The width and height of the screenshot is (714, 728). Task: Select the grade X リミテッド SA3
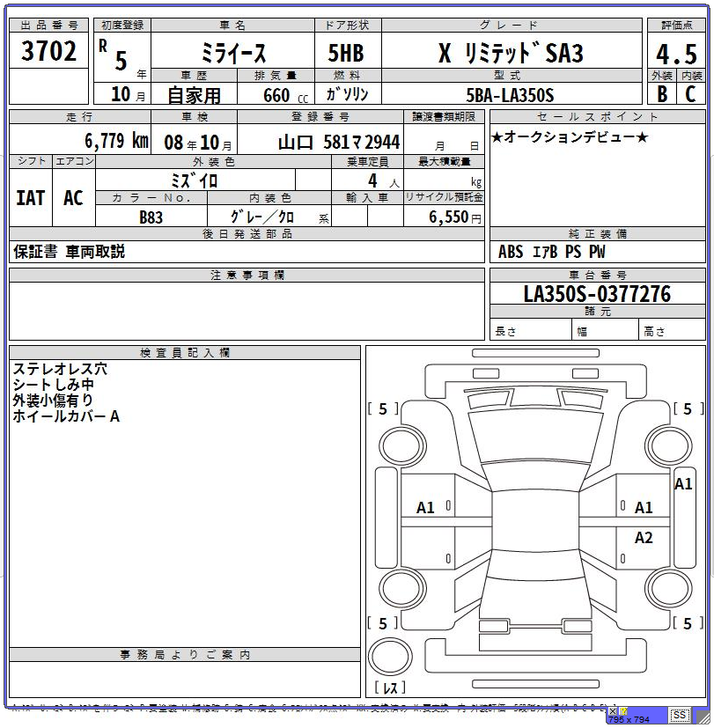point(512,53)
